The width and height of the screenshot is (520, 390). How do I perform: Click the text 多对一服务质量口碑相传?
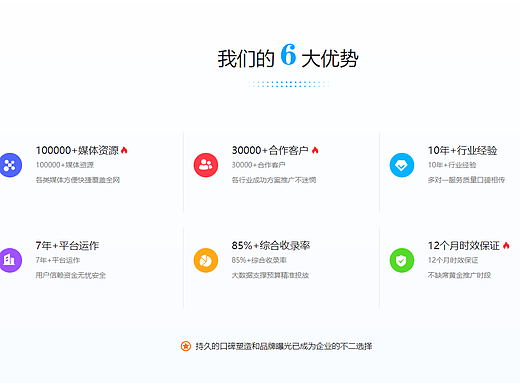click(466, 180)
